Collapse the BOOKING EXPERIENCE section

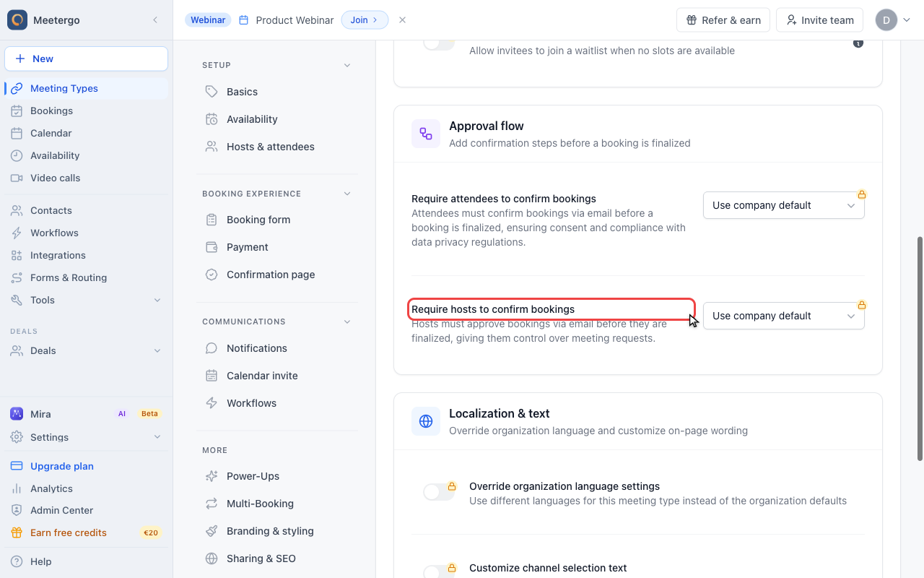347,194
